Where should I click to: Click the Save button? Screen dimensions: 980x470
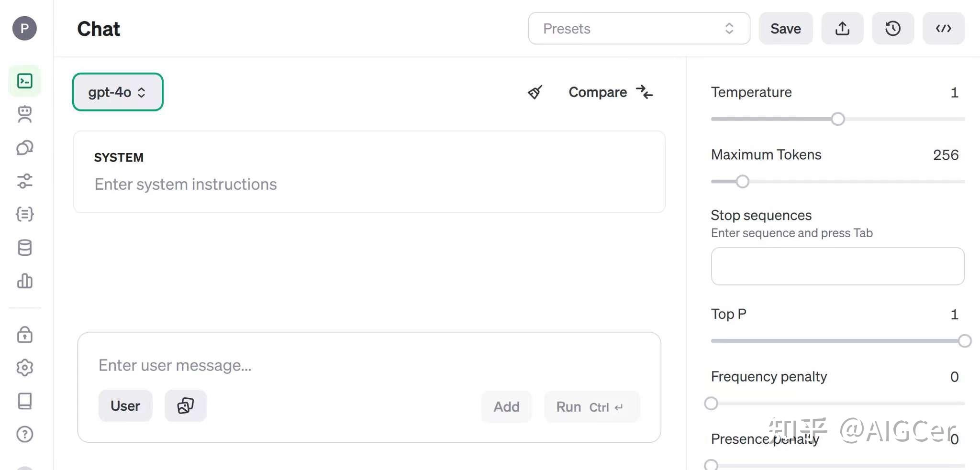click(786, 29)
